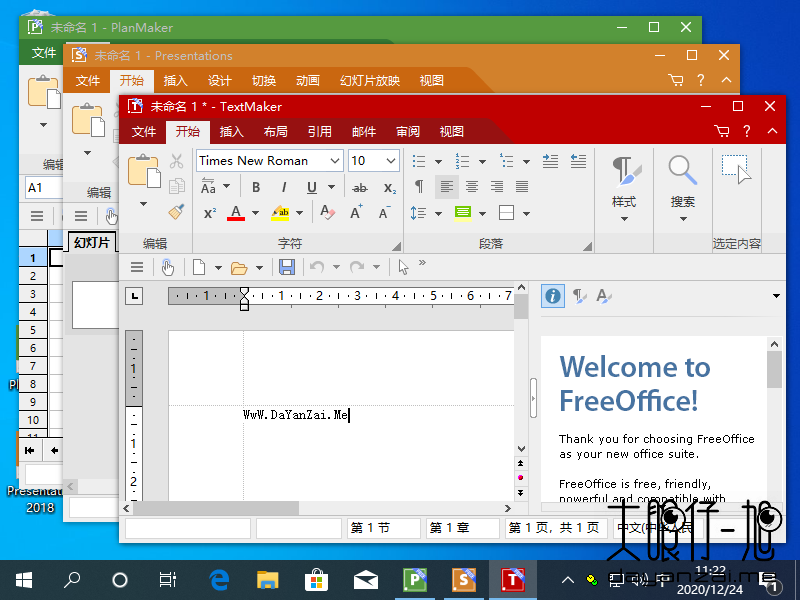Open the Times New Roman font dropdown
Image resolution: width=800 pixels, height=600 pixels.
335,161
